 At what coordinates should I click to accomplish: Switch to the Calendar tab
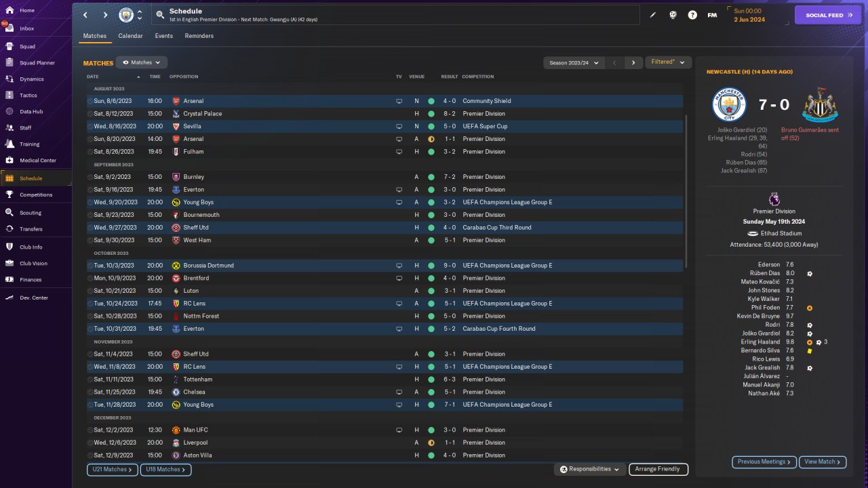[130, 36]
